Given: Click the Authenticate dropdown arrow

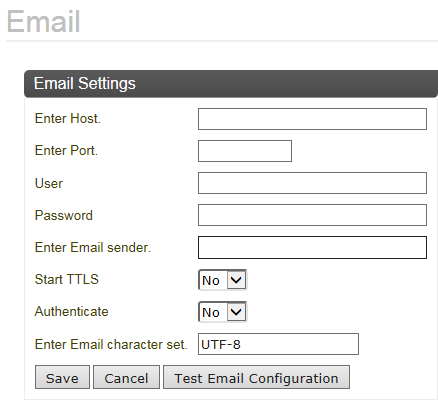Looking at the screenshot, I should coord(236,312).
